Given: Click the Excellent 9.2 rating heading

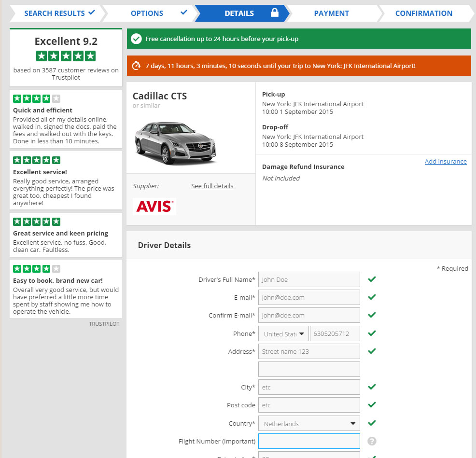Looking at the screenshot, I should 66,42.
